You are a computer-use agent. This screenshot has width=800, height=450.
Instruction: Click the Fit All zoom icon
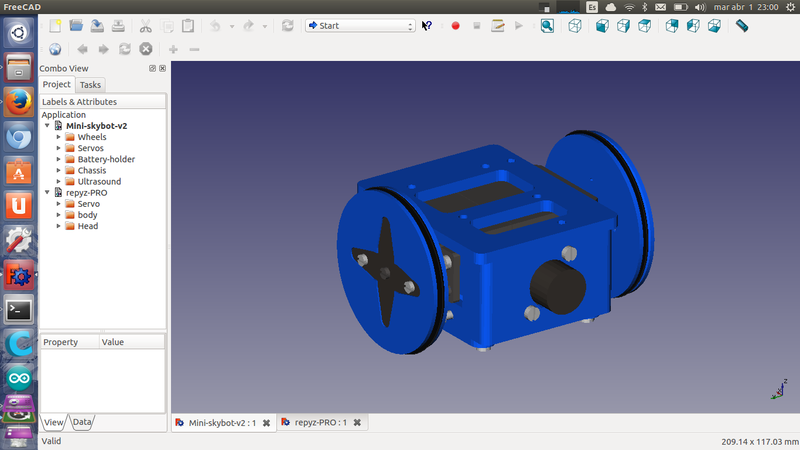coord(547,26)
